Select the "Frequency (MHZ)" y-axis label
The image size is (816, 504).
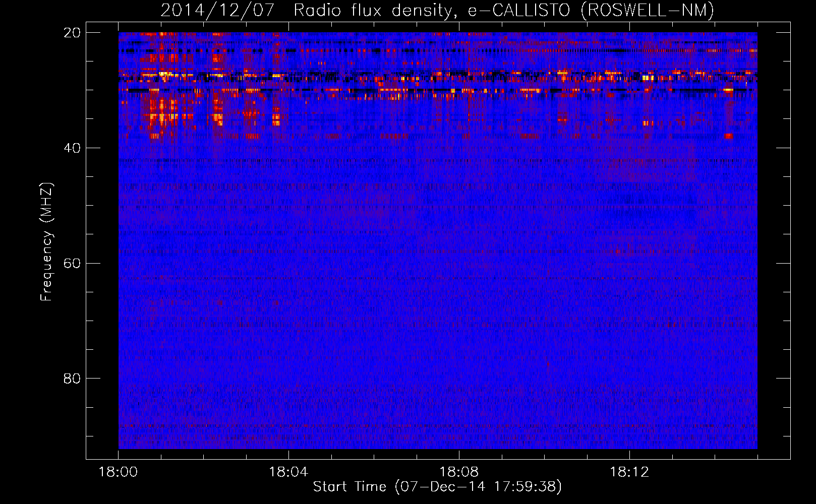[x=46, y=242]
